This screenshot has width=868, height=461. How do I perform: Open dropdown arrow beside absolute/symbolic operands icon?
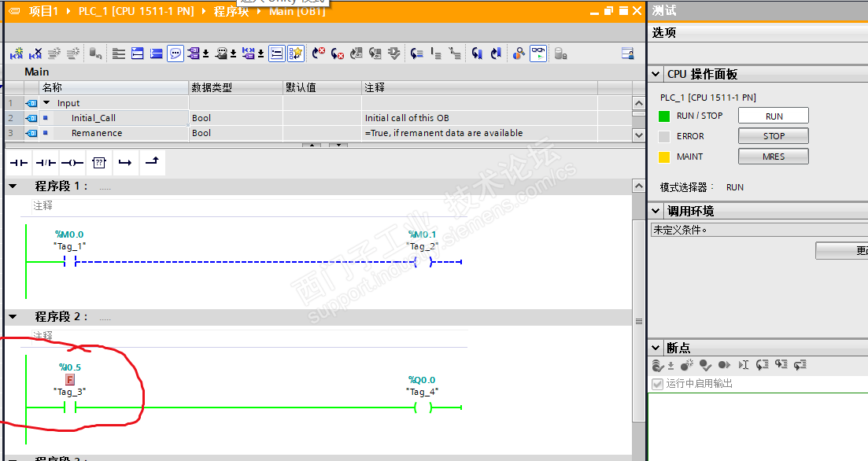pos(206,54)
